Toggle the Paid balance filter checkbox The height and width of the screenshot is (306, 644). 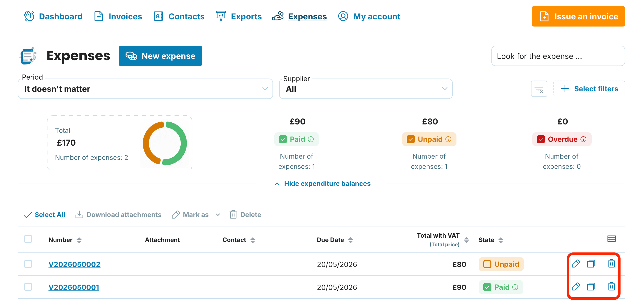(x=283, y=139)
